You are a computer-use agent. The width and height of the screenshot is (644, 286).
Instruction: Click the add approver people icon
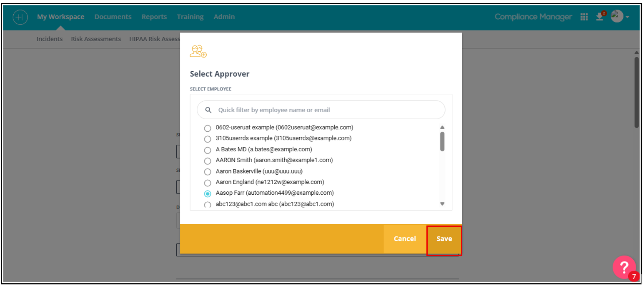[198, 51]
